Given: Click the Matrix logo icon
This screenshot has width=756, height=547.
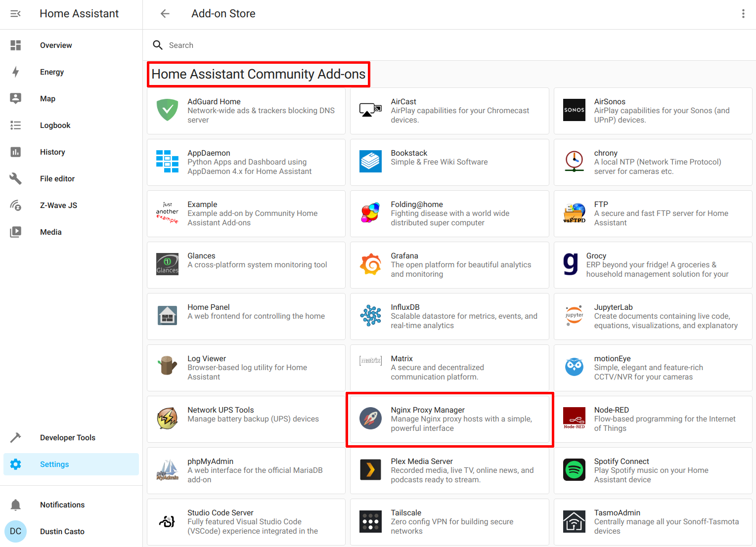Looking at the screenshot, I should click(371, 361).
